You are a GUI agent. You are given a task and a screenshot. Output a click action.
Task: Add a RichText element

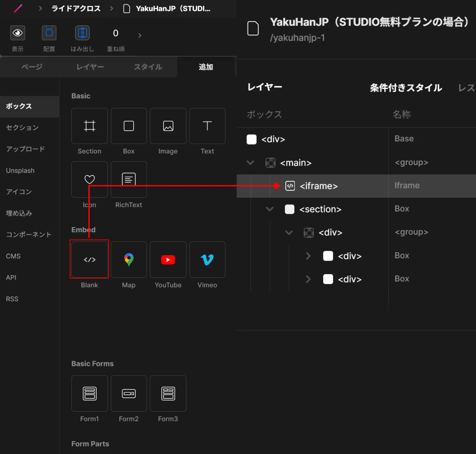point(128,179)
